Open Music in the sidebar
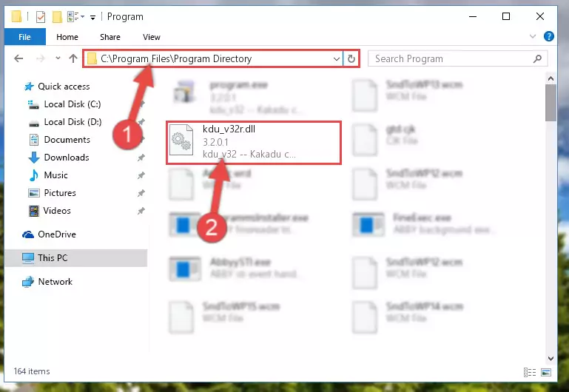This screenshot has height=392, width=569. tap(55, 175)
